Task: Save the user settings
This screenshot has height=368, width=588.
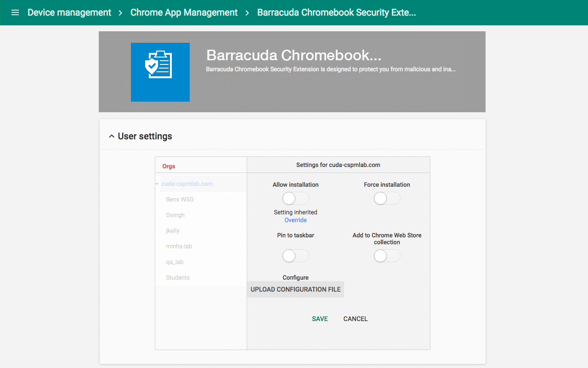Action: pos(320,318)
